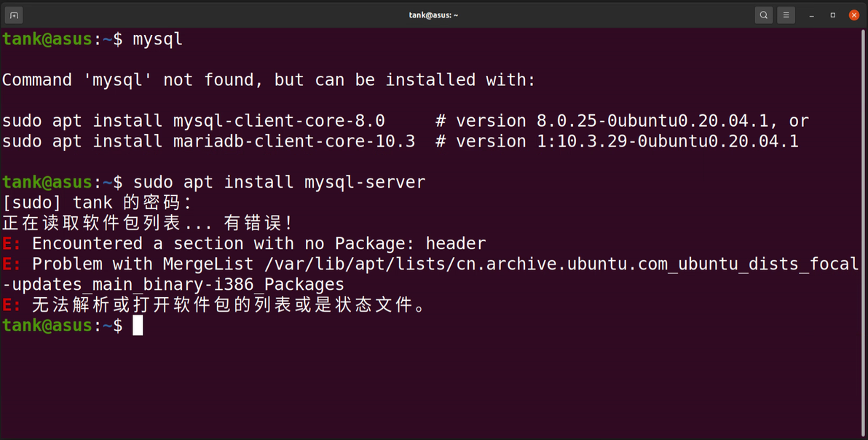Viewport: 868px width, 440px height.
Task: Close the terminal with the red button
Action: click(x=854, y=15)
